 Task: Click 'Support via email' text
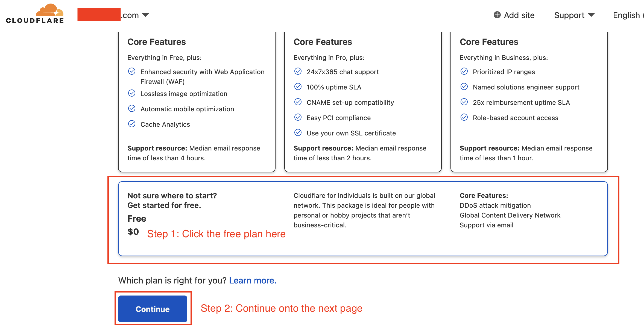pyautogui.click(x=486, y=225)
